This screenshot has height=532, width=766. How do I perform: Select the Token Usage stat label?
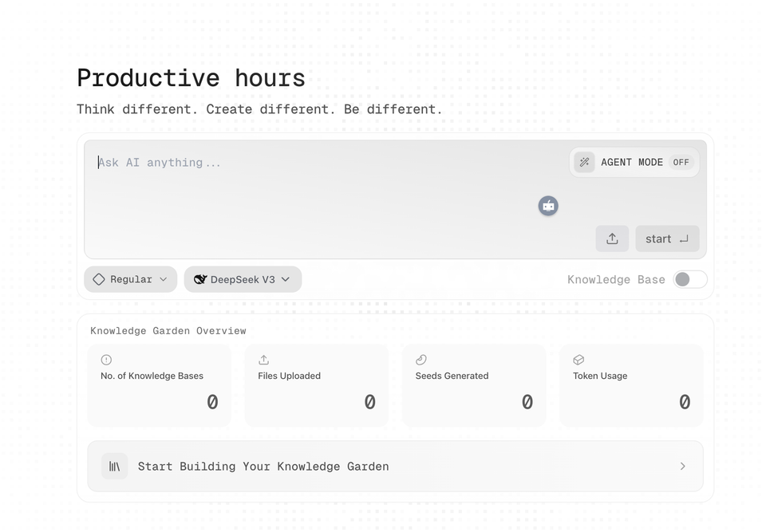click(600, 376)
